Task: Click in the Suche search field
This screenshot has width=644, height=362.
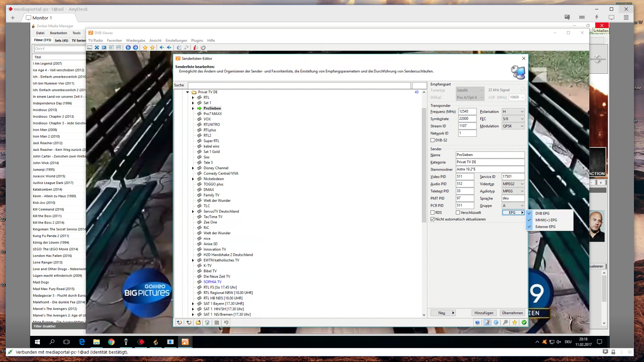Action: [x=299, y=85]
